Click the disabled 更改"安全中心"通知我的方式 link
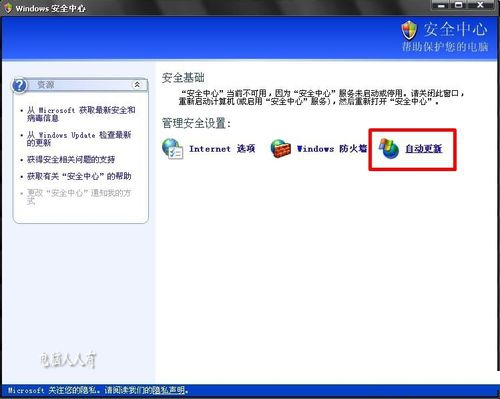The height and width of the screenshot is (399, 500). tap(79, 197)
